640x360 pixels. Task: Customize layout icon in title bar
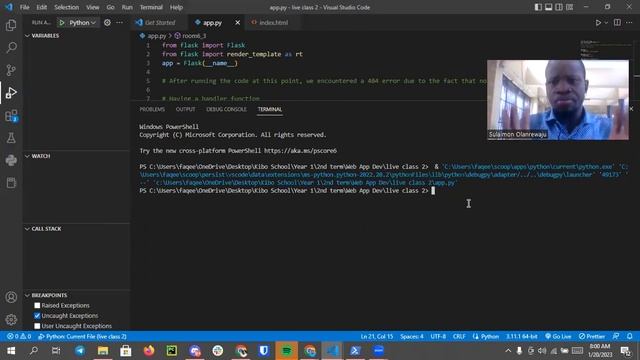(569, 7)
